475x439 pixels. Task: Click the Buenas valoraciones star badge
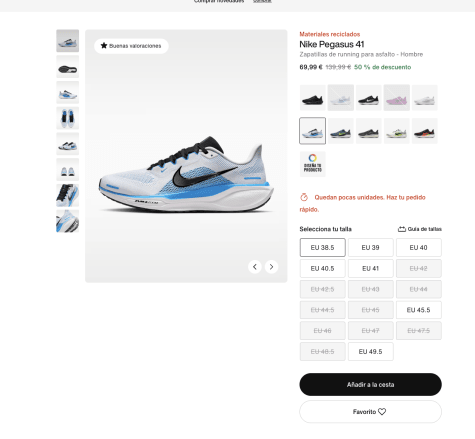[x=131, y=46]
